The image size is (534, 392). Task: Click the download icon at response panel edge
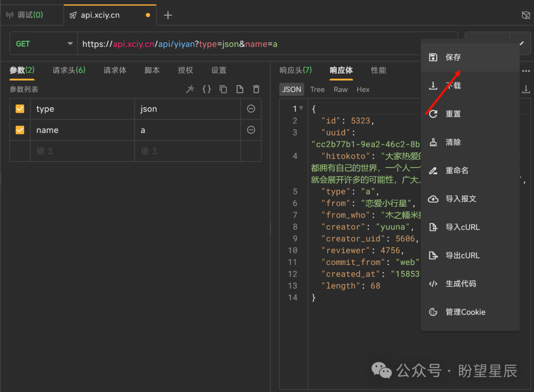(x=526, y=89)
